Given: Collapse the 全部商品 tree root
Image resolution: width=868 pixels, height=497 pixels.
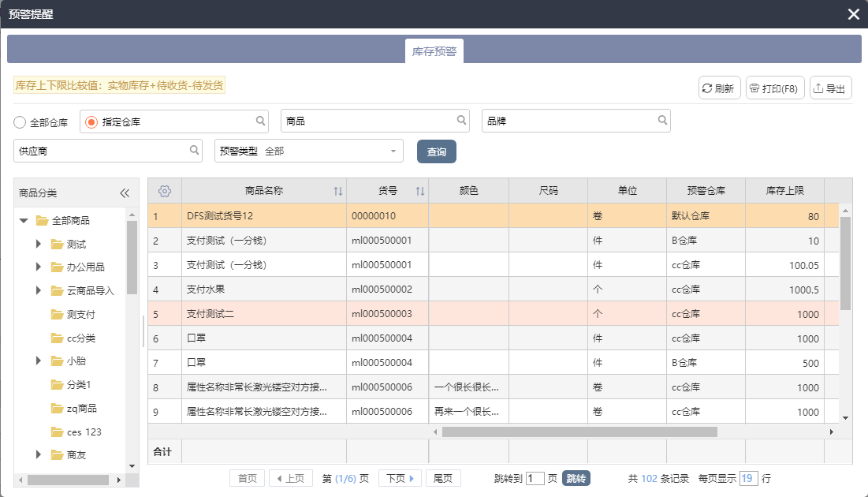Looking at the screenshot, I should (x=24, y=221).
